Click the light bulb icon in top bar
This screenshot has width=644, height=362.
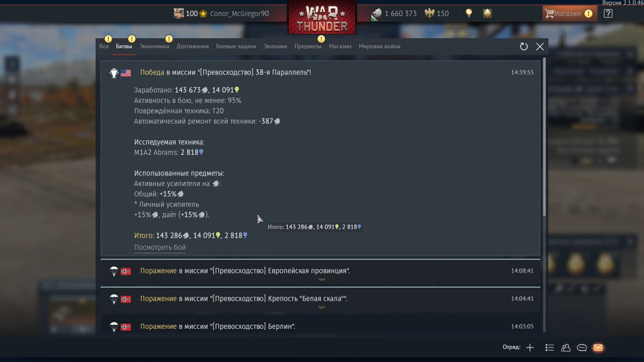(x=469, y=14)
